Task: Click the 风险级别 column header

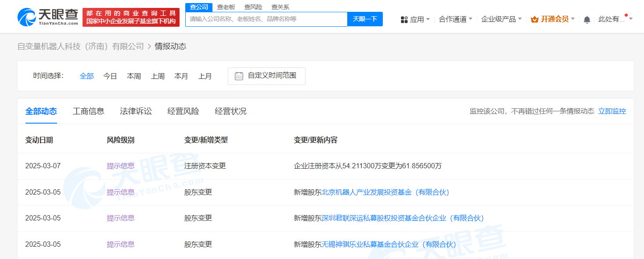Action: pos(121,140)
